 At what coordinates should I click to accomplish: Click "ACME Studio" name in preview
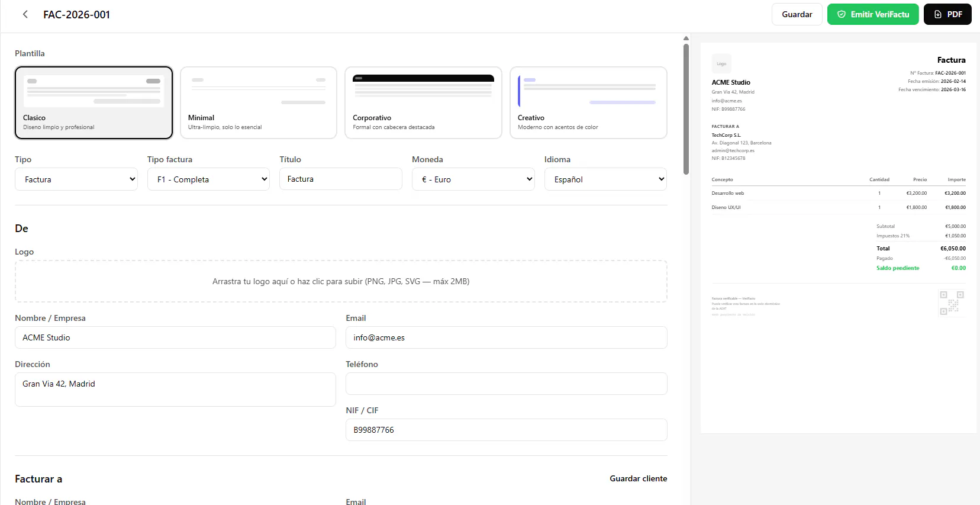click(x=731, y=82)
